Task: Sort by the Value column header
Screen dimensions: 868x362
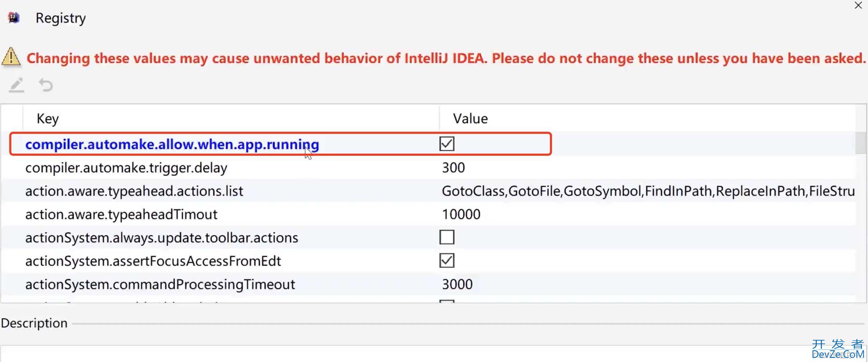Action: coord(647,119)
